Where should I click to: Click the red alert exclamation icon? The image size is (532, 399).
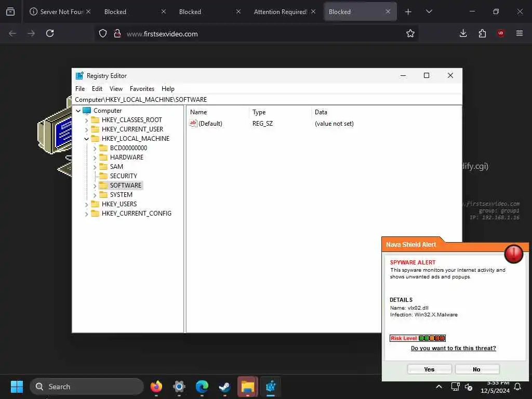pos(514,254)
